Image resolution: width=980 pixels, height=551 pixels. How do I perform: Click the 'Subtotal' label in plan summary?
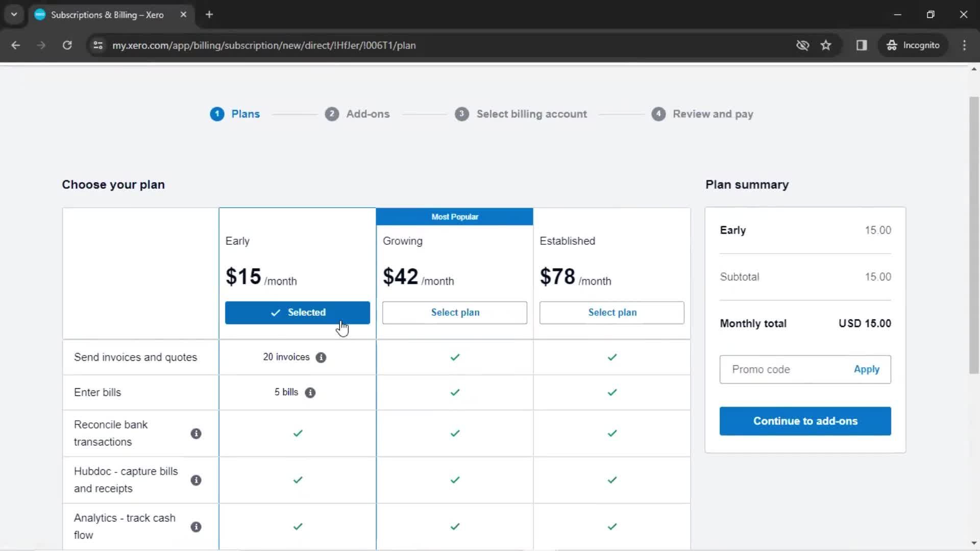click(739, 277)
